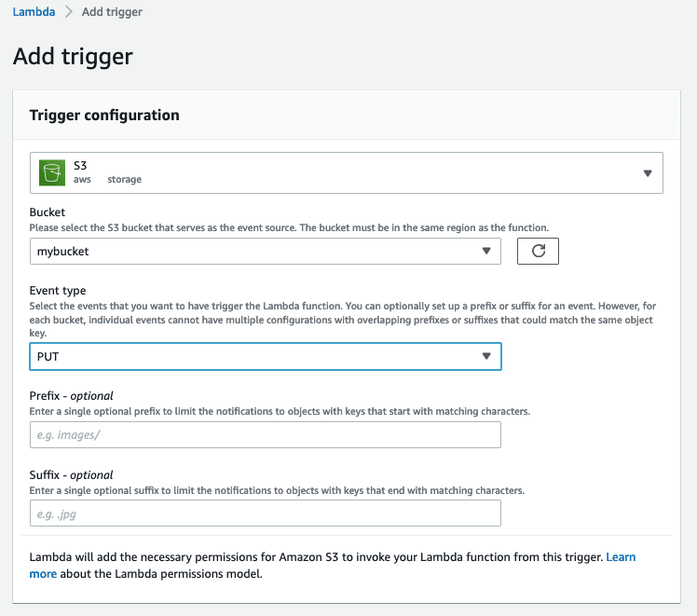697x616 pixels.
Task: Click the mybucket selected value
Action: pos(63,251)
